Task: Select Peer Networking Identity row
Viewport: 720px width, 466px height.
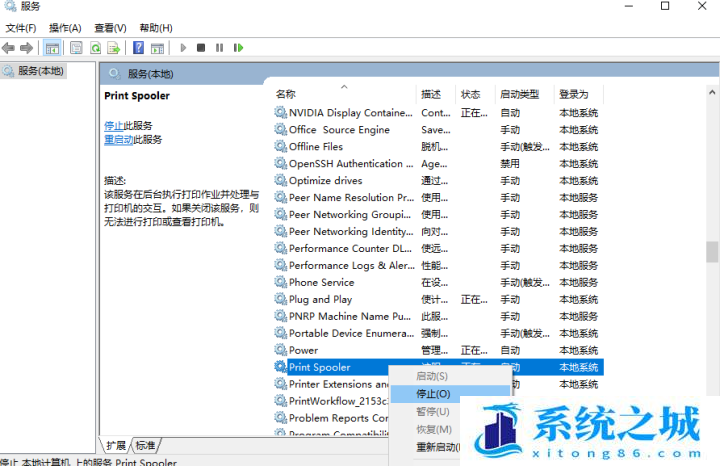Action: coord(438,231)
